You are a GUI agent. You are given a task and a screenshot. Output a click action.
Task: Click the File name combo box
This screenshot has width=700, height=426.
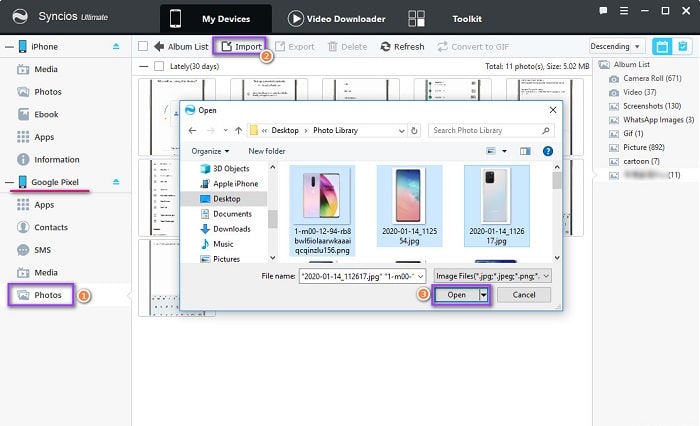click(362, 276)
